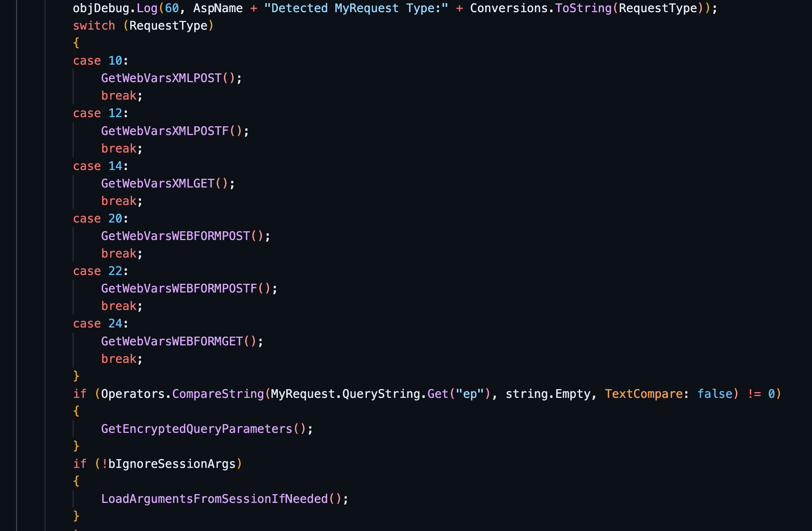812x531 pixels.
Task: Click Conversions.ToString in the log line
Action: click(540, 8)
